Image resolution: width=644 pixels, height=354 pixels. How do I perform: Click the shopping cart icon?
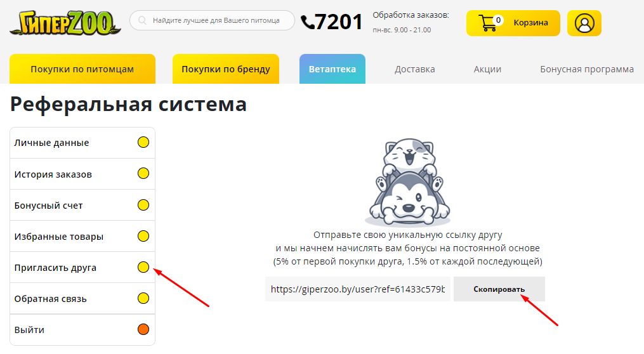tap(487, 23)
